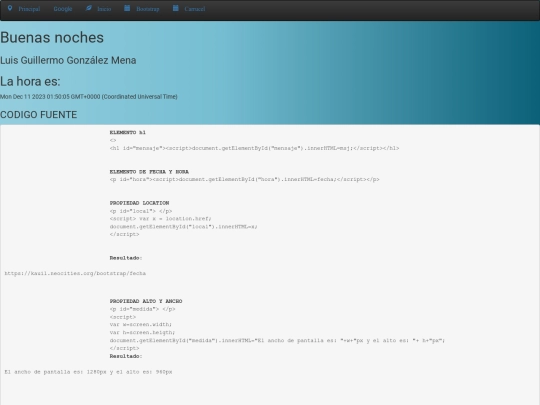
Task: Click the 'ELEMENTO DE FECHA Y HORA' label
Action: pyautogui.click(x=149, y=172)
